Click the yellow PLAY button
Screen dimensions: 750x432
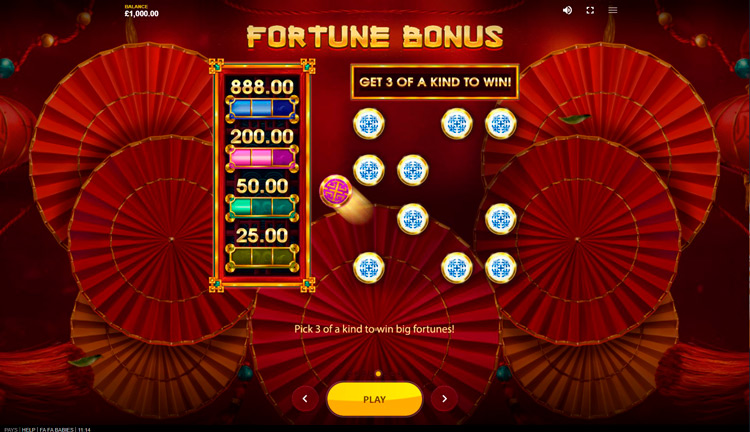(x=375, y=399)
